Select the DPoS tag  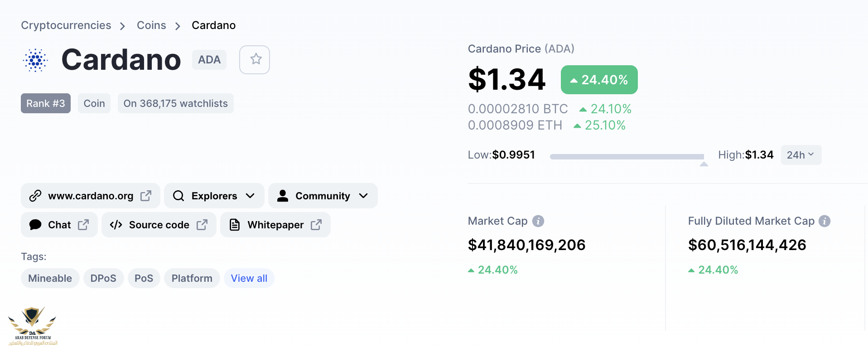coord(103,278)
